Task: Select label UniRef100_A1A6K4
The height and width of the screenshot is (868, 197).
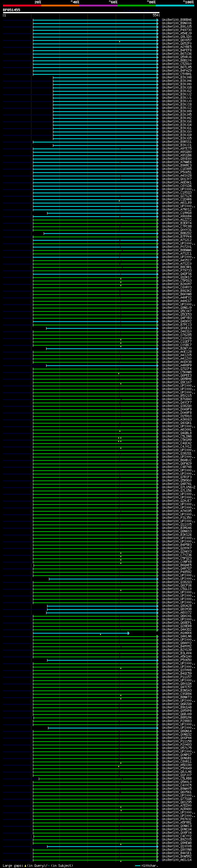Action: [x=176, y=633]
